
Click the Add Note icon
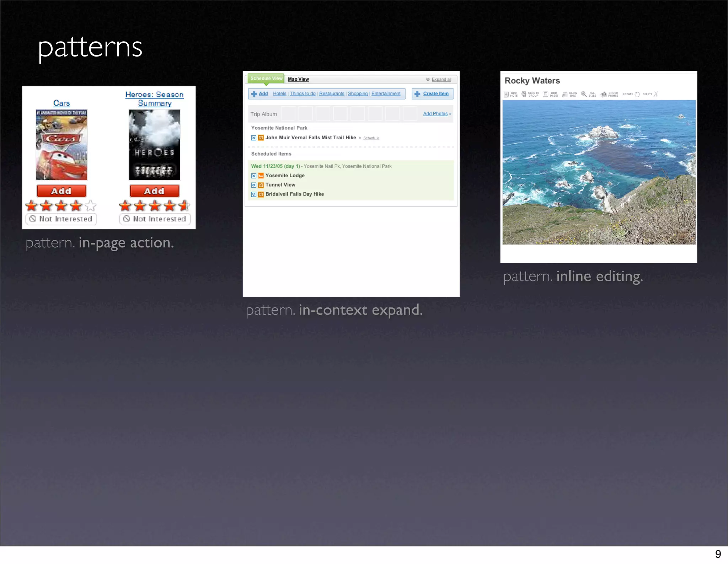[507, 94]
